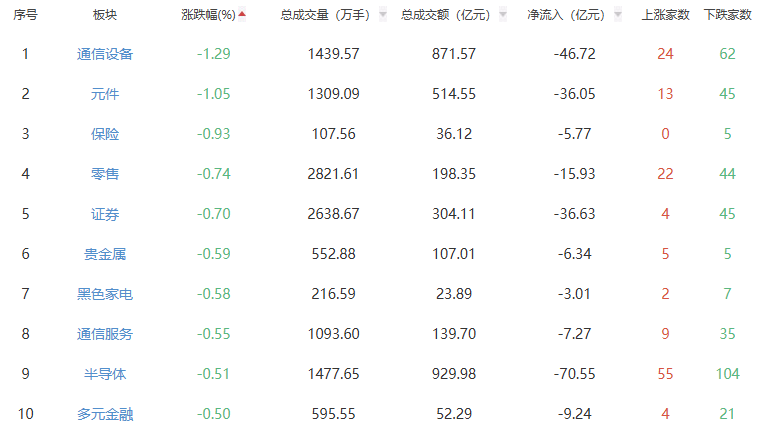Click the red sort arrow beside 涨跌幅(%)
Screen dimensions: 767x433
242,14
